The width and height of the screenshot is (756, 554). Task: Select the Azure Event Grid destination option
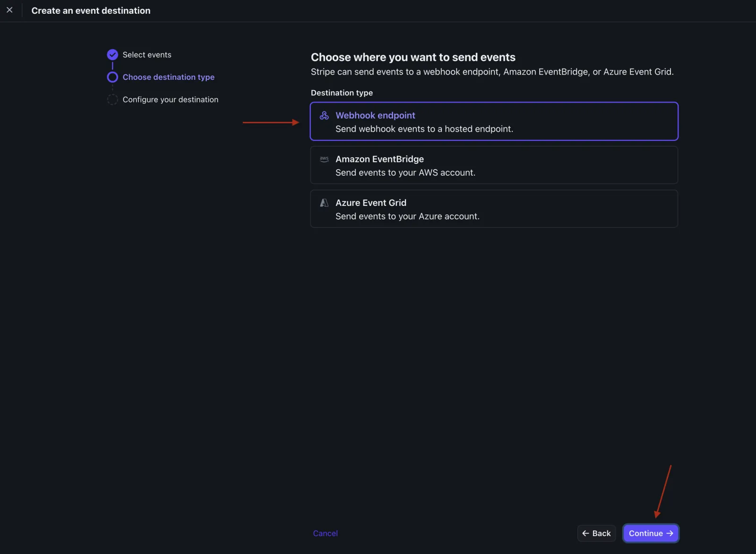pos(494,209)
